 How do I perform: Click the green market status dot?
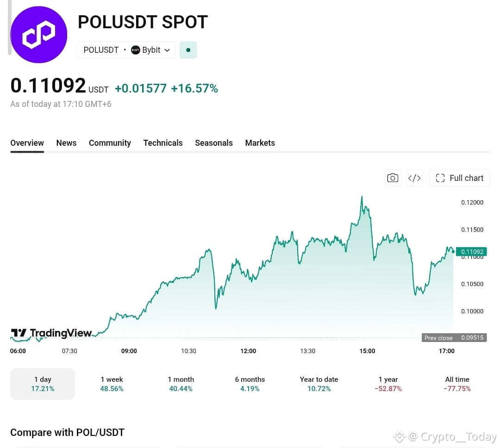tap(188, 50)
